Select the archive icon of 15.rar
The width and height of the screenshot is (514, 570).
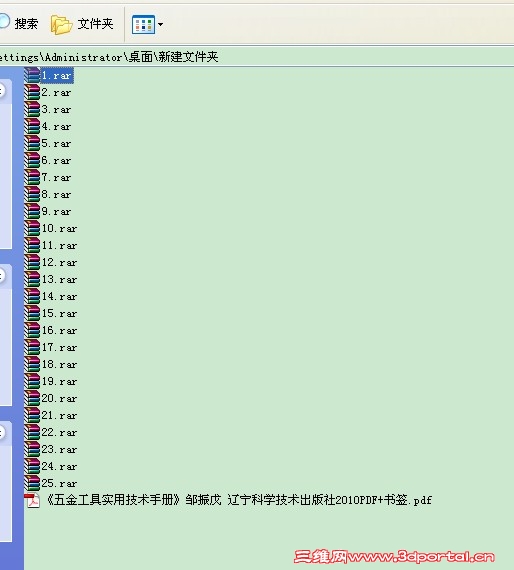point(32,313)
